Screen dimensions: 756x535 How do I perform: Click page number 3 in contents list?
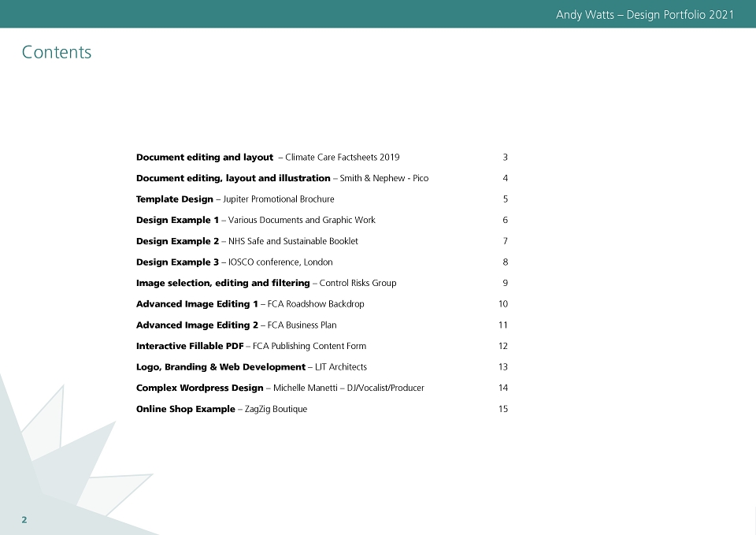click(506, 158)
